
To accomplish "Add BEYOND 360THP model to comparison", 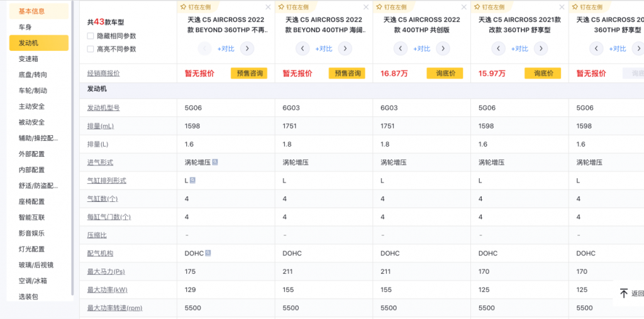I will coord(226,49).
